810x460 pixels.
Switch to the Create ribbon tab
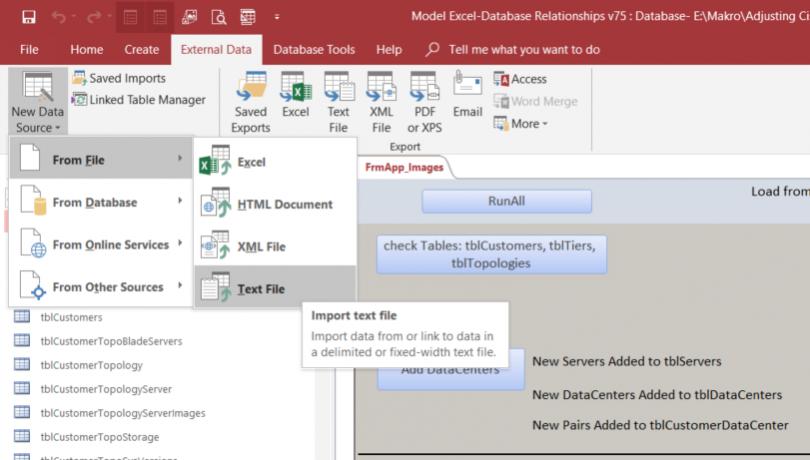[142, 50]
